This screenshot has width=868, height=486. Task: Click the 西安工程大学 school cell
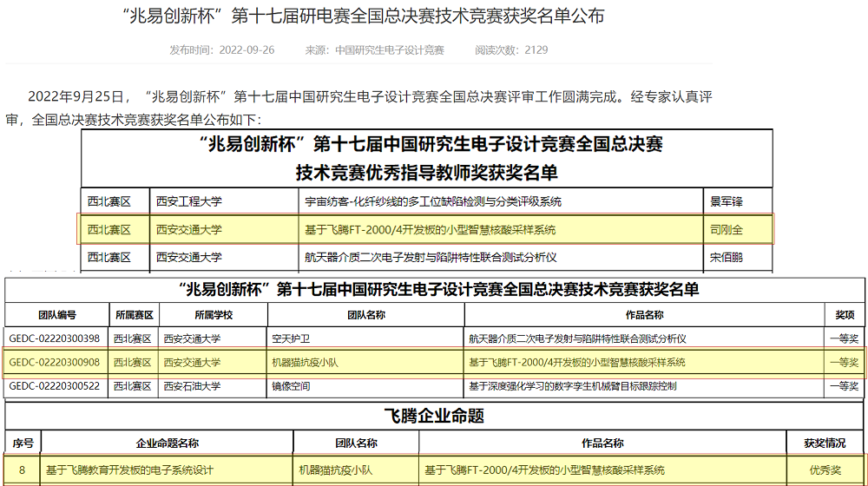[x=189, y=201]
